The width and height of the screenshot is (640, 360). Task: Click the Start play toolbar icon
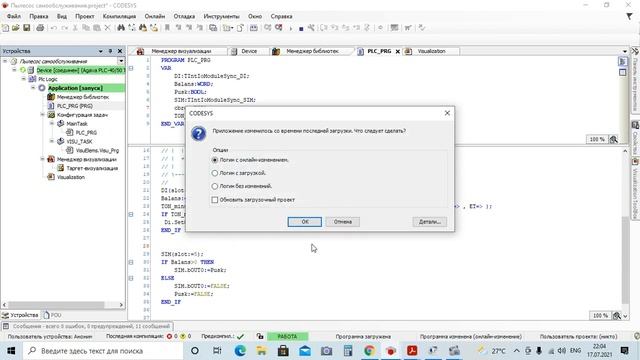[291, 28]
